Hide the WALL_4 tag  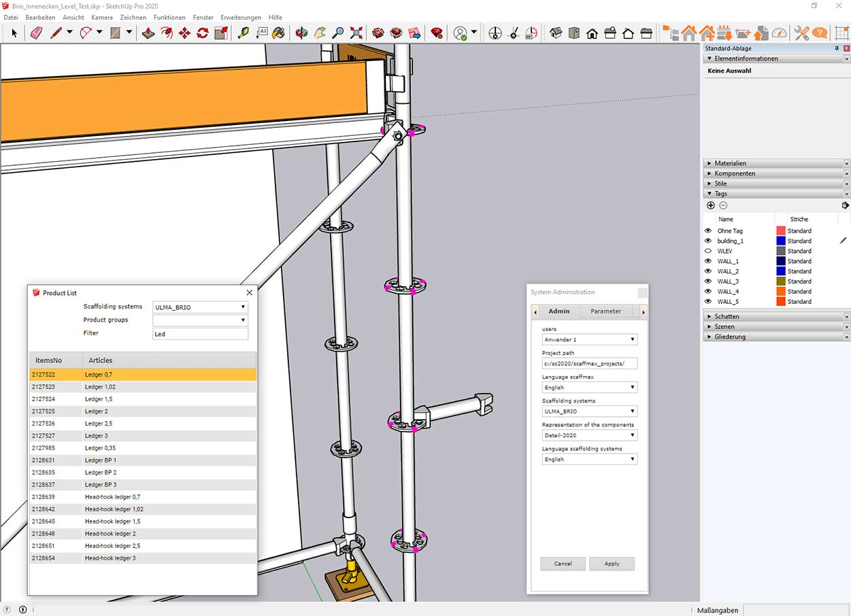[708, 292]
